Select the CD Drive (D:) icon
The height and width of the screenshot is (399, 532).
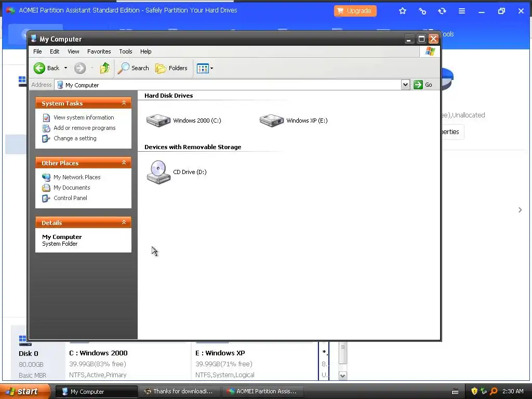coord(158,172)
